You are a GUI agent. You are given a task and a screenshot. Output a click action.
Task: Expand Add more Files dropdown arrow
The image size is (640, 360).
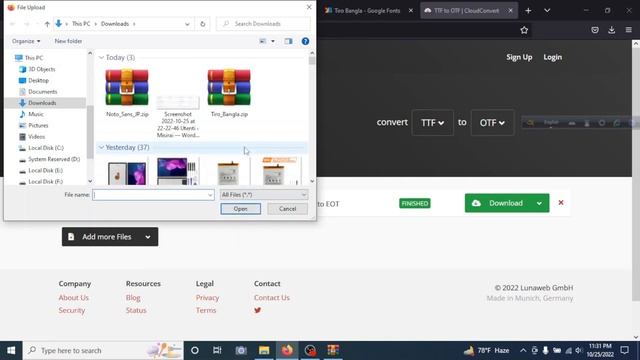click(x=148, y=237)
